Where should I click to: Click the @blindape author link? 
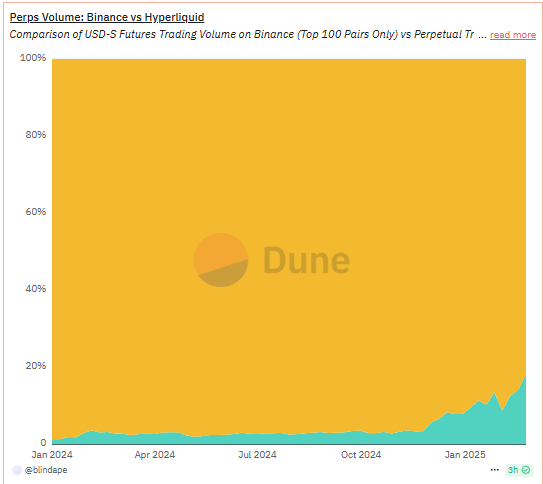click(46, 470)
